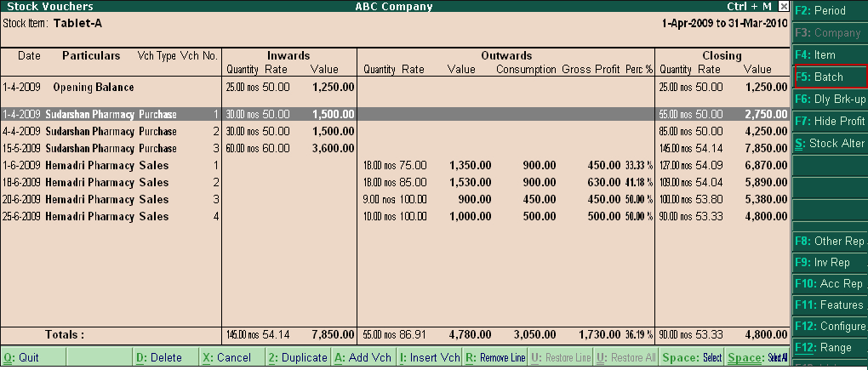Select F5: Batch button
Viewport: 868px width, 370px height.
click(x=830, y=77)
